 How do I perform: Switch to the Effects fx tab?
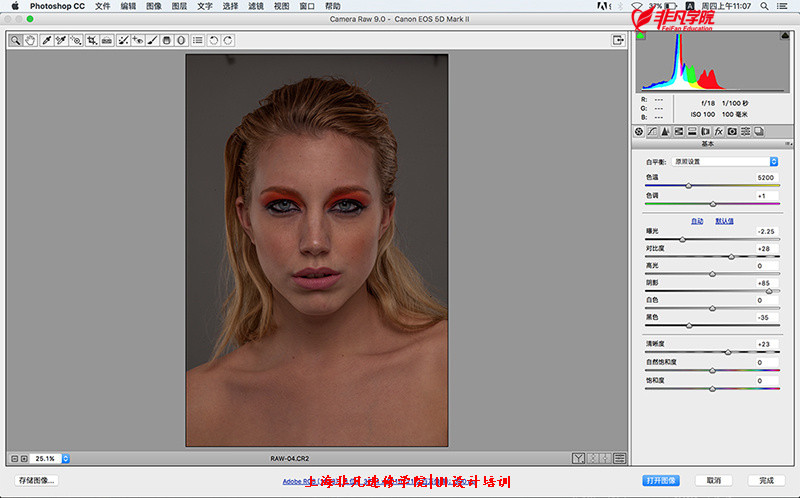pyautogui.click(x=719, y=132)
